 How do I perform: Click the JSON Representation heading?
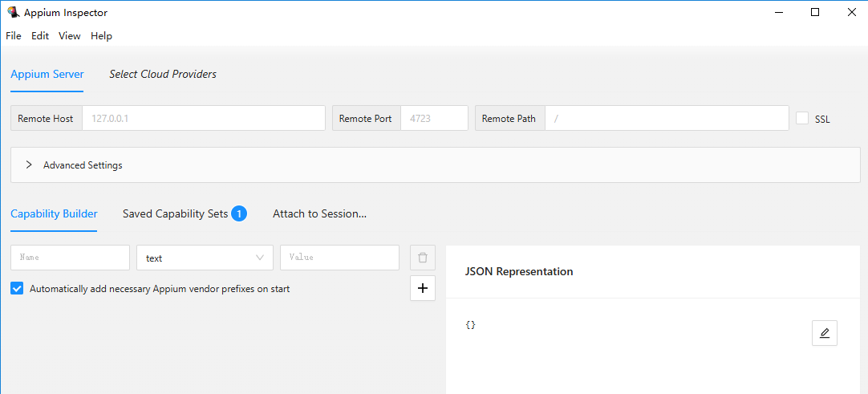point(519,272)
